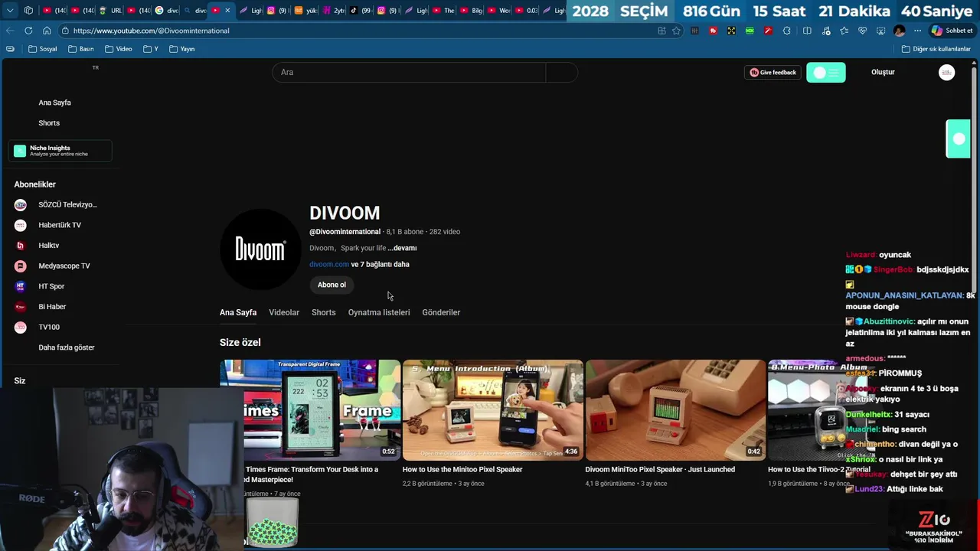Open Shorts in the left sidebar

pyautogui.click(x=49, y=123)
